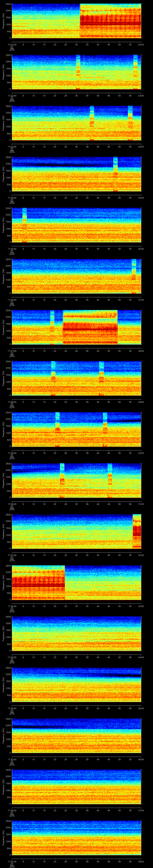Select the loud red burst in the 17:21 spectrogram
153x868 pixels.
click(x=110, y=21)
